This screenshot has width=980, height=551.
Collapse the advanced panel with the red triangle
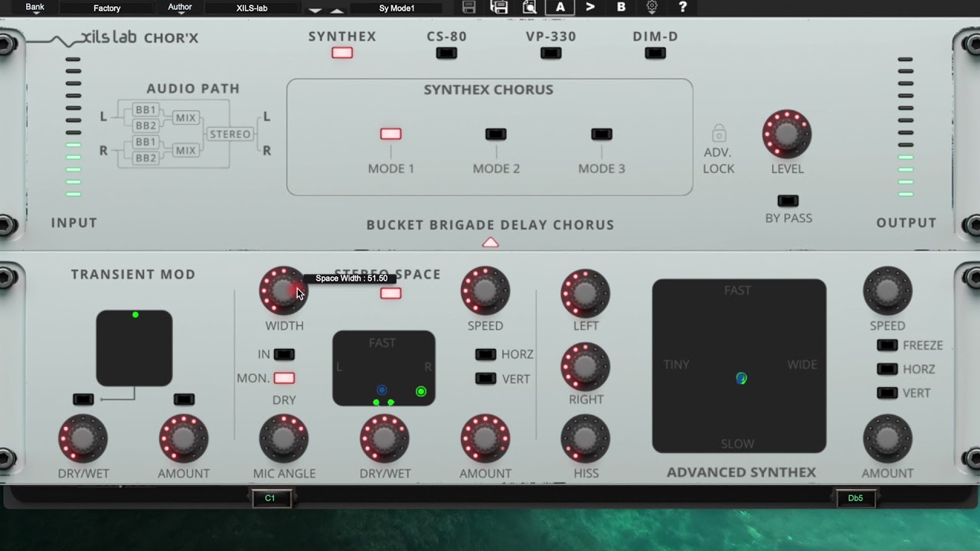coord(490,243)
